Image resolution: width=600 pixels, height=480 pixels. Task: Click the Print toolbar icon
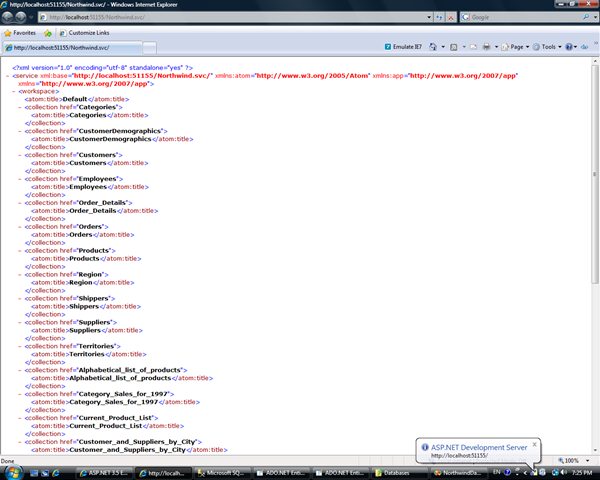pyautogui.click(x=486, y=47)
